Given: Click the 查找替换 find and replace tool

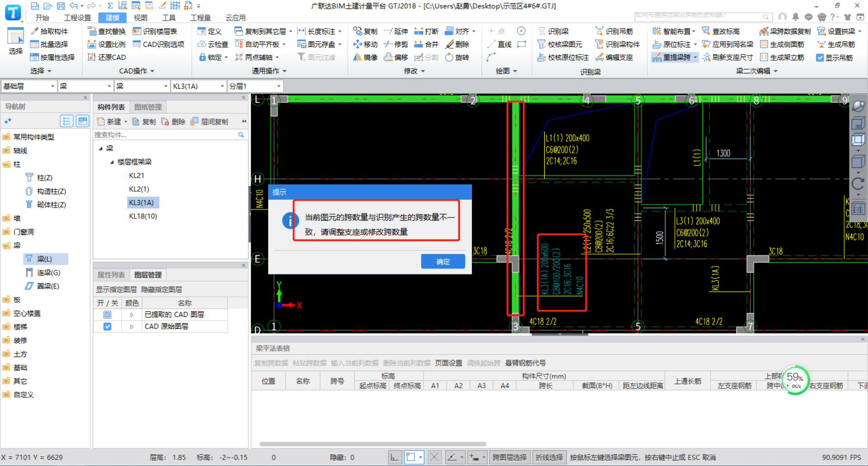Looking at the screenshot, I should pyautogui.click(x=107, y=31).
